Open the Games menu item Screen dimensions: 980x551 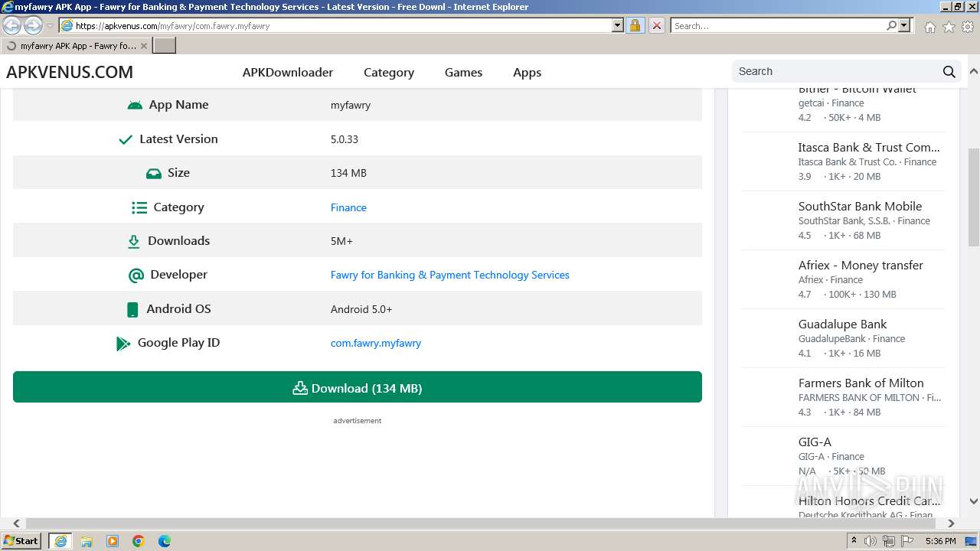click(x=463, y=73)
